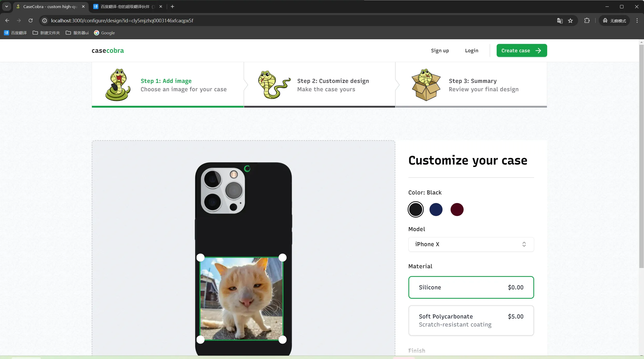Click the Sign up link
The width and height of the screenshot is (644, 359).
pos(440,51)
